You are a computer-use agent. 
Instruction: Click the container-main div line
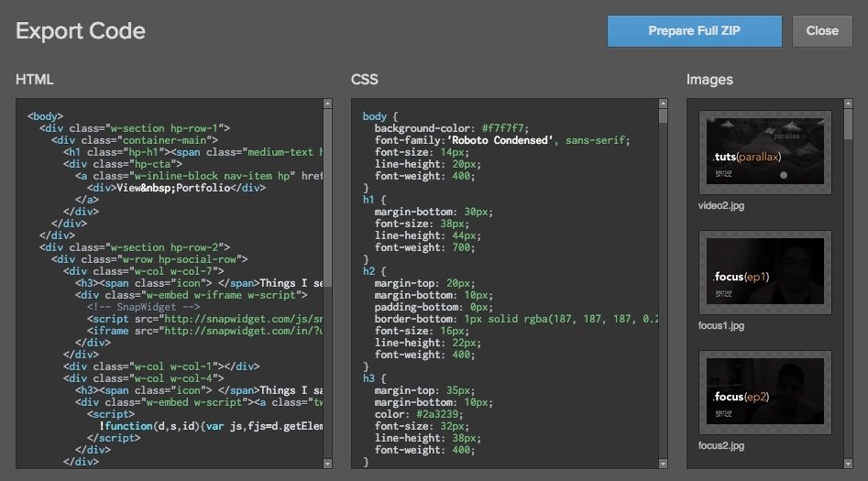pos(135,140)
